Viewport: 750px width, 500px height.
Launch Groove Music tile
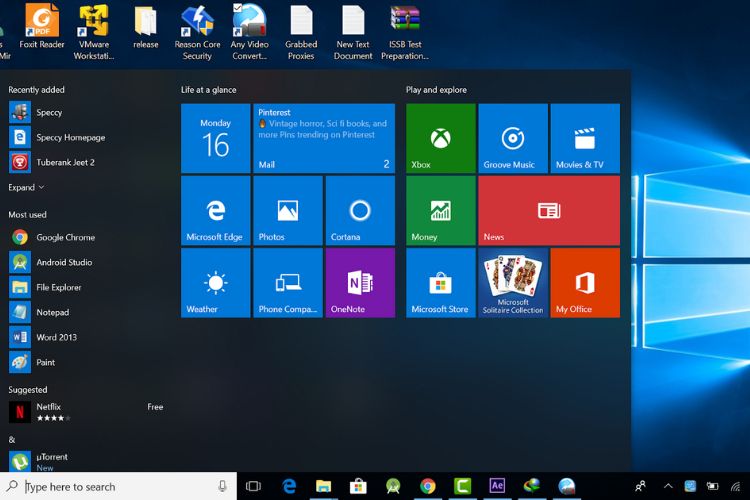pos(513,138)
